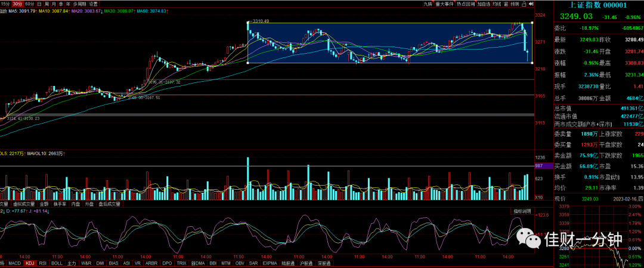644x268 pixels.
Task: Toggle 均线 moving averages
Action: (x=497, y=4)
